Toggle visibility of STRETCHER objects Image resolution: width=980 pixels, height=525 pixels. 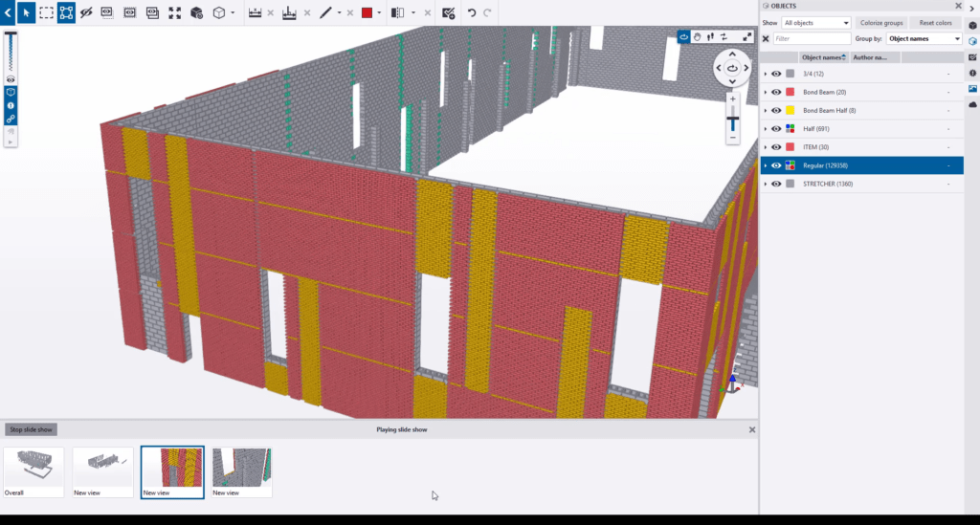tap(776, 184)
